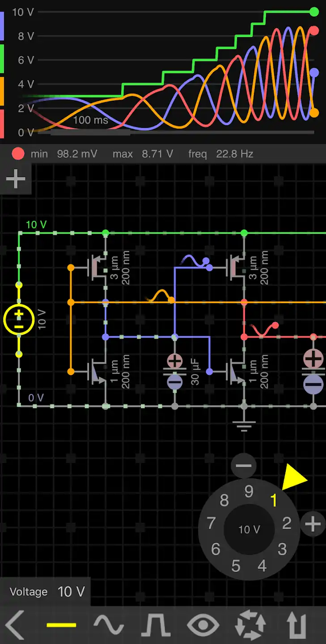The image size is (326, 644).
Task: Tap the 100 ms time scale bar
Action: [90, 132]
